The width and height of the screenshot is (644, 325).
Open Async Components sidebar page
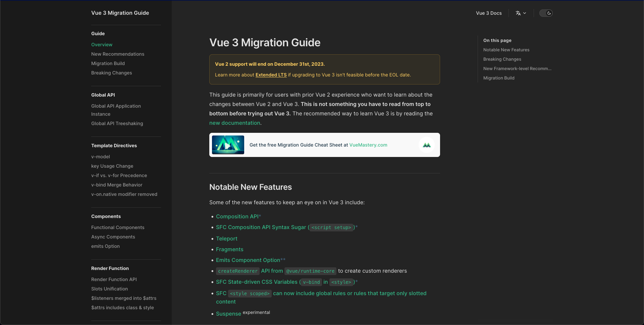(113, 237)
